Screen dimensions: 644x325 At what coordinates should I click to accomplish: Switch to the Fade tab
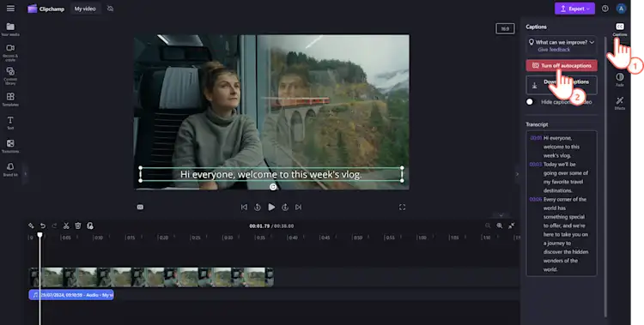[x=620, y=80]
